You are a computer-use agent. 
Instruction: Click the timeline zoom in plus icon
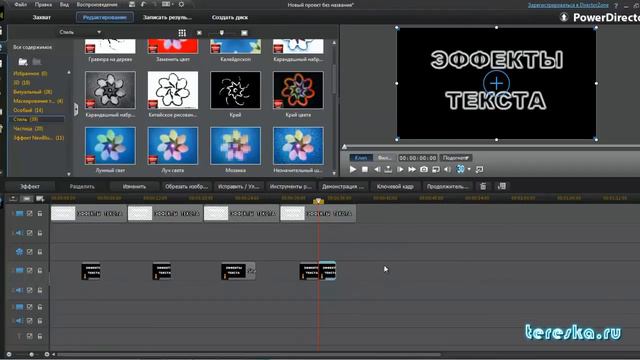pos(47,354)
